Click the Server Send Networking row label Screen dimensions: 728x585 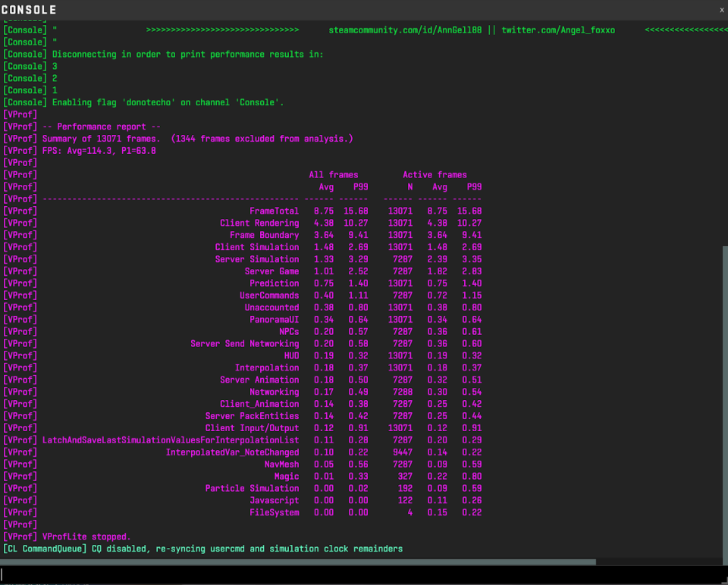click(245, 344)
